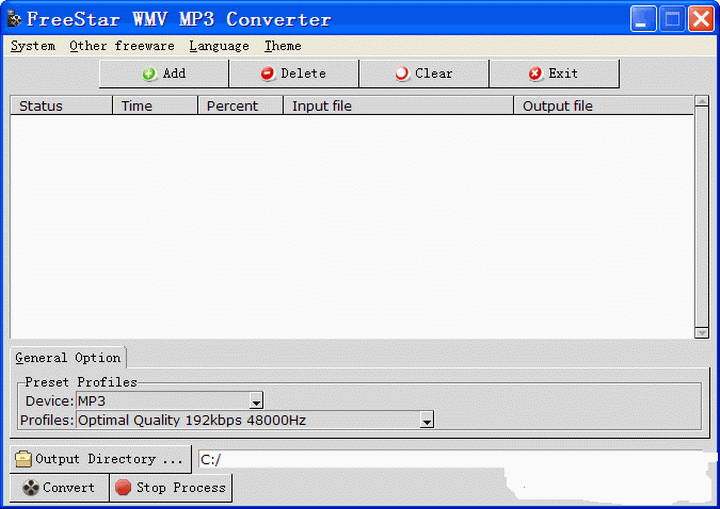Start conversion with the Convert button
The image size is (720, 509).
(59, 487)
